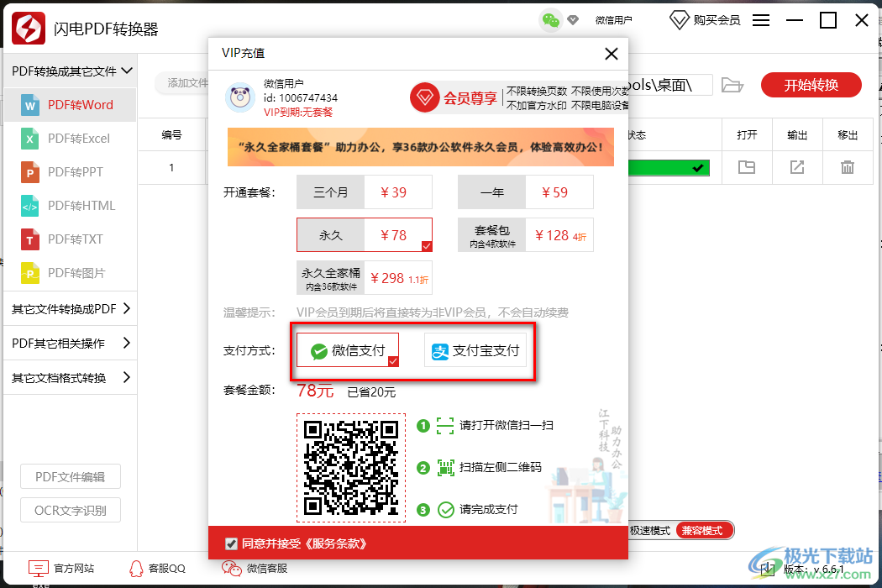882x588 pixels.
Task: Click the trash delete icon in row 1
Action: [847, 167]
